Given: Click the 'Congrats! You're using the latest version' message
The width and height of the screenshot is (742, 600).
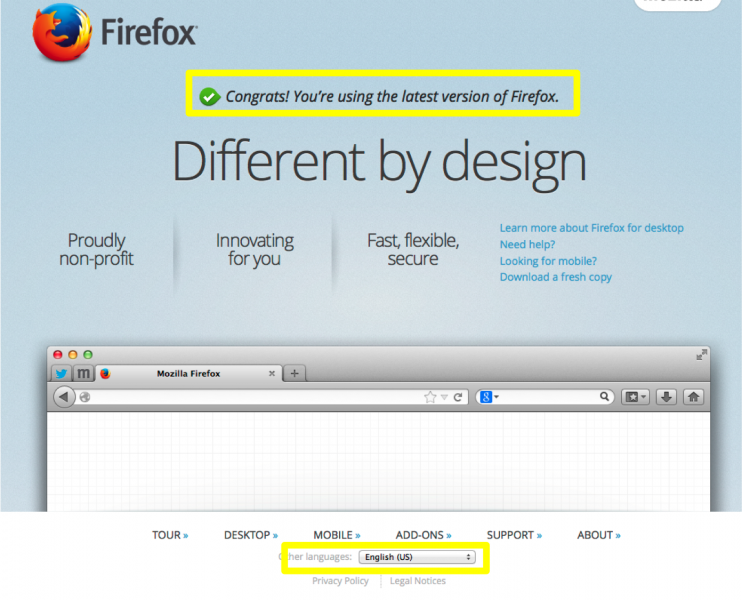Looking at the screenshot, I should coord(392,97).
